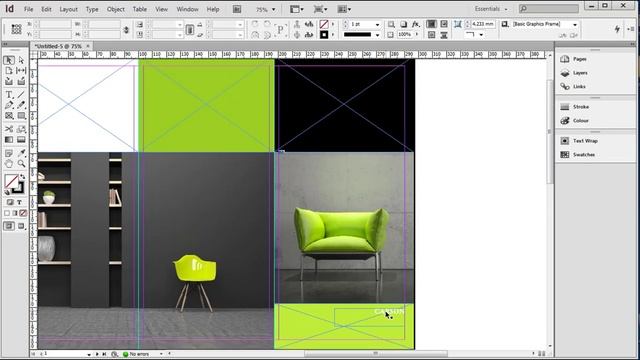
Task: Click the Quick Apply lightning icon
Action: (x=617, y=29)
